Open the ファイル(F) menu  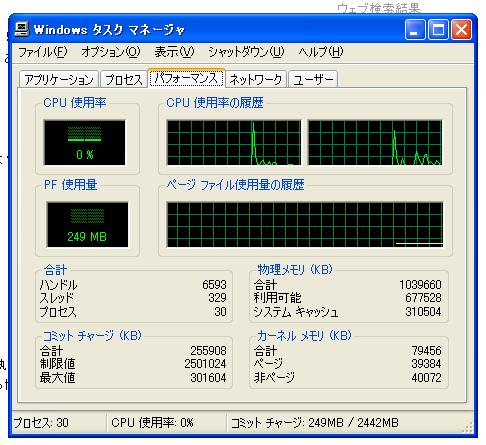pyautogui.click(x=43, y=52)
